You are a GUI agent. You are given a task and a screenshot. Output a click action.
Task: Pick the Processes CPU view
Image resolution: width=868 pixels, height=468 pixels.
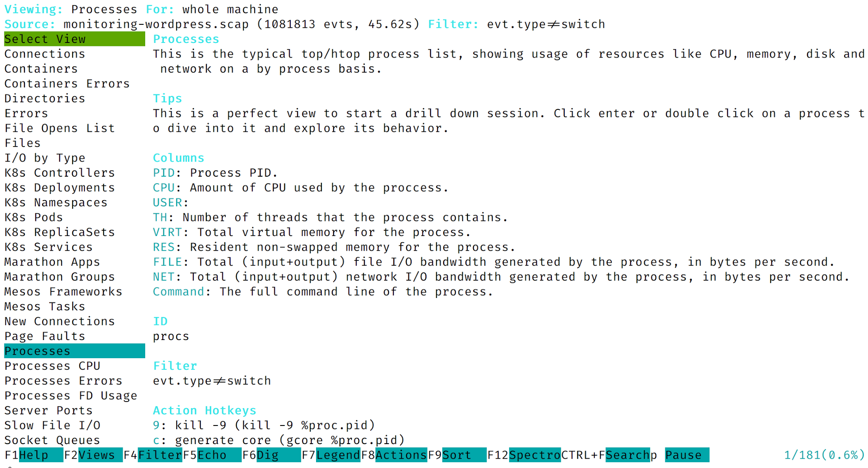point(52,366)
